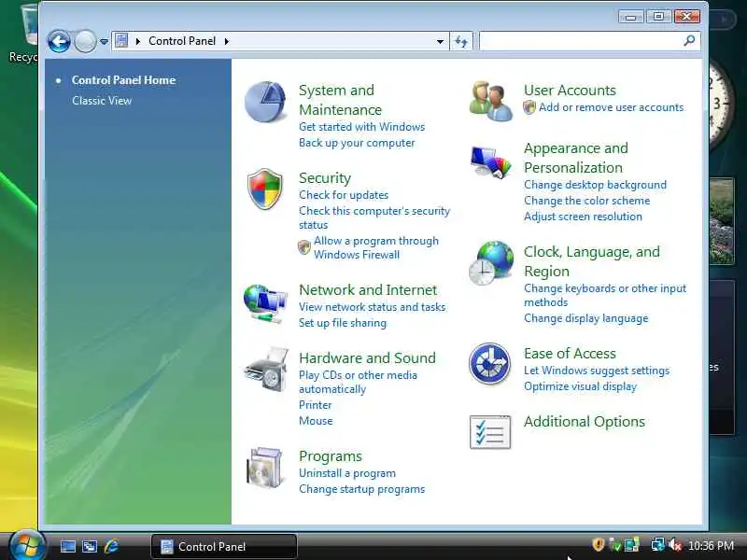Click Show Desktop in Quick Launch
The width and height of the screenshot is (747, 560).
tap(67, 546)
